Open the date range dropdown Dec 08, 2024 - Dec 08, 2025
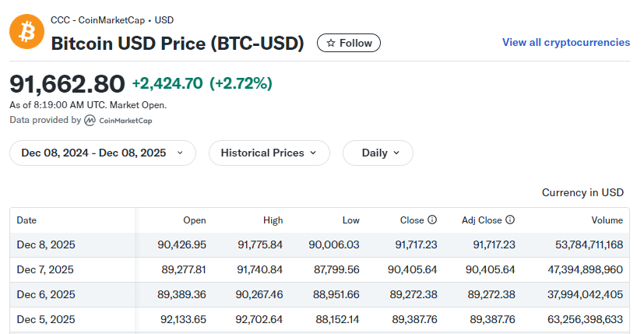The height and width of the screenshot is (334, 644). 103,153
